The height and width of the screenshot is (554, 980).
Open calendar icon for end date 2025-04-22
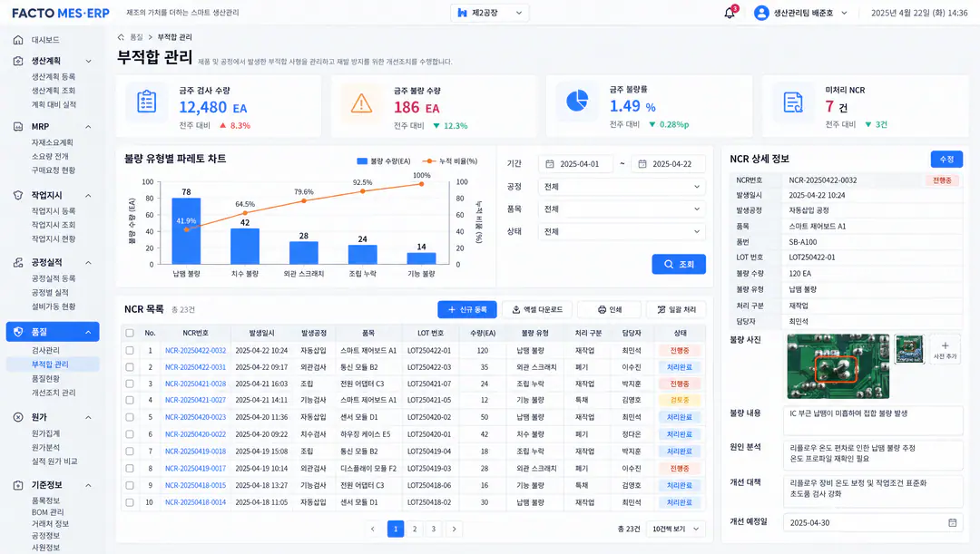(642, 163)
